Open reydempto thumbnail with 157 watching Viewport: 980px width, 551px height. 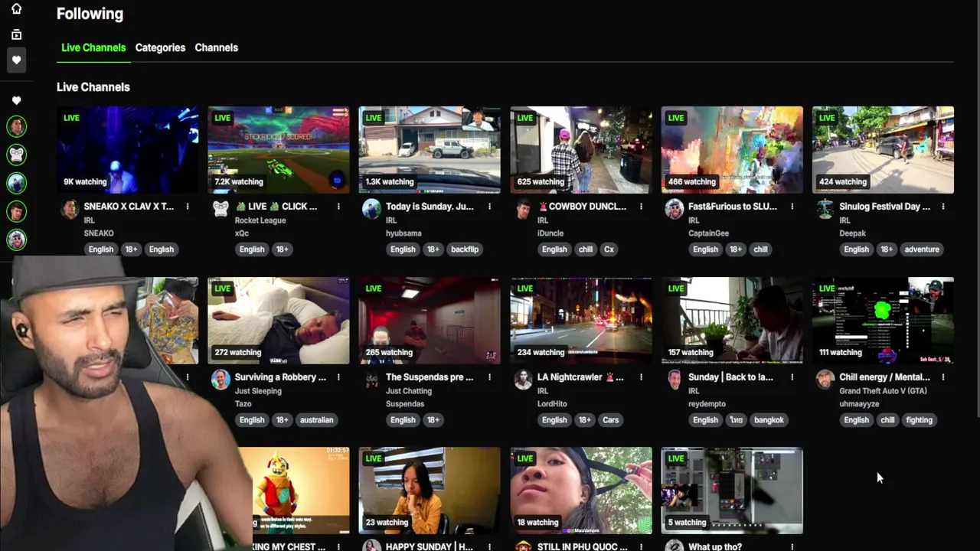pyautogui.click(x=732, y=321)
